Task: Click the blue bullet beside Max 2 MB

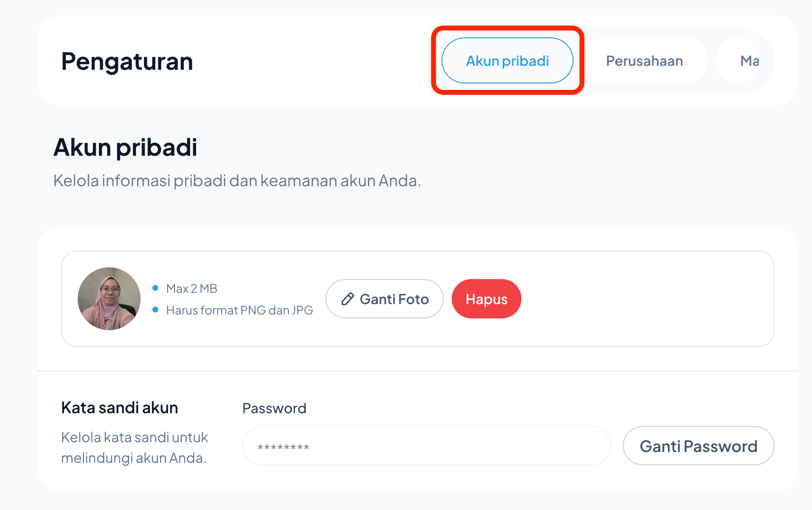Action: tap(155, 288)
